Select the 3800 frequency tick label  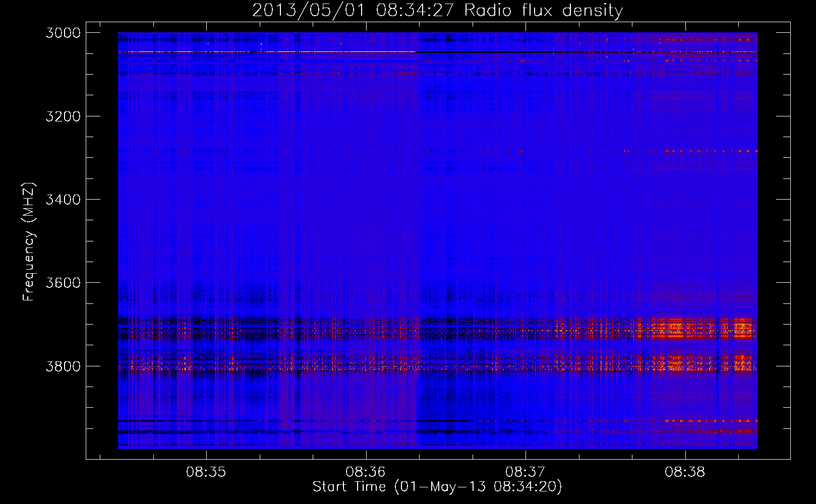click(63, 366)
